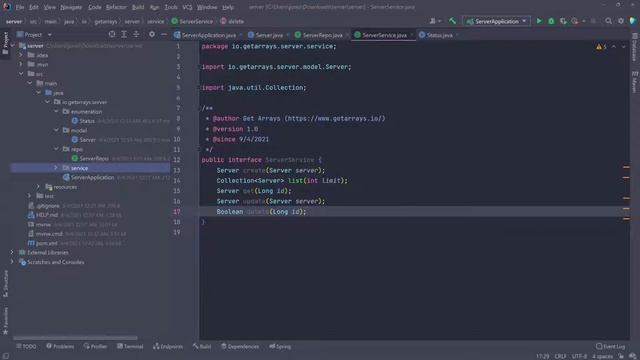
Task: Open the Database side tool window
Action: [635, 47]
